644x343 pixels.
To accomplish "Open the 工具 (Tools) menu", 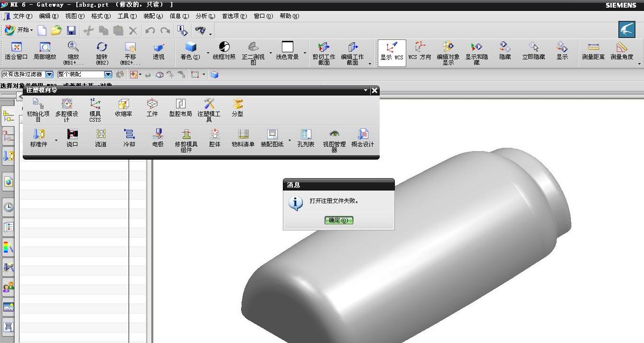I will pyautogui.click(x=127, y=16).
